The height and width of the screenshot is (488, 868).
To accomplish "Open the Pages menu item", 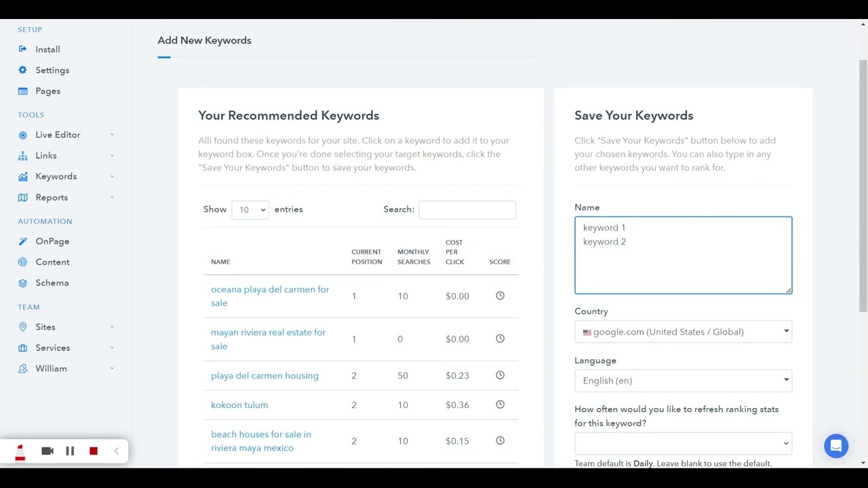I will point(47,91).
